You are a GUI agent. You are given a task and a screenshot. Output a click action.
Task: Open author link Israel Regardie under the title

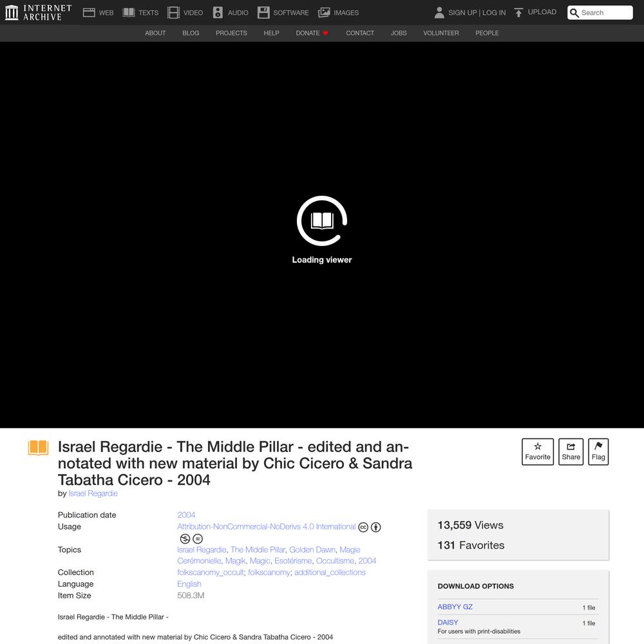(x=93, y=493)
